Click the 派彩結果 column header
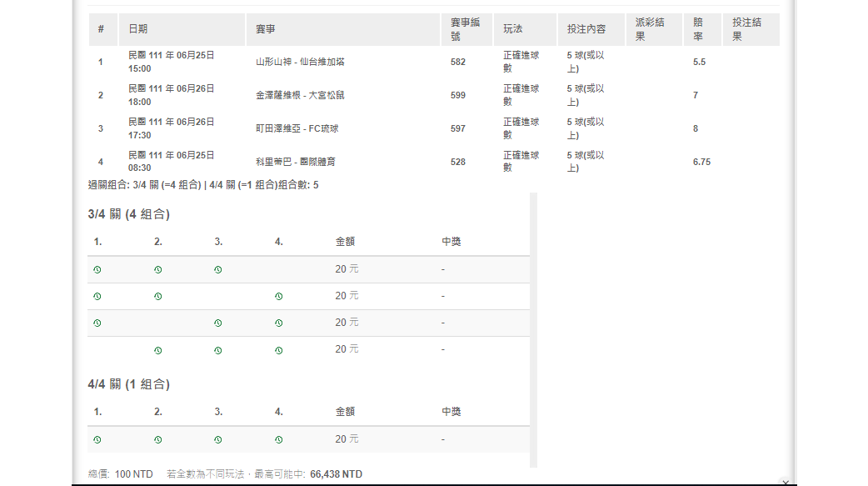This screenshot has width=868, height=486. (654, 29)
